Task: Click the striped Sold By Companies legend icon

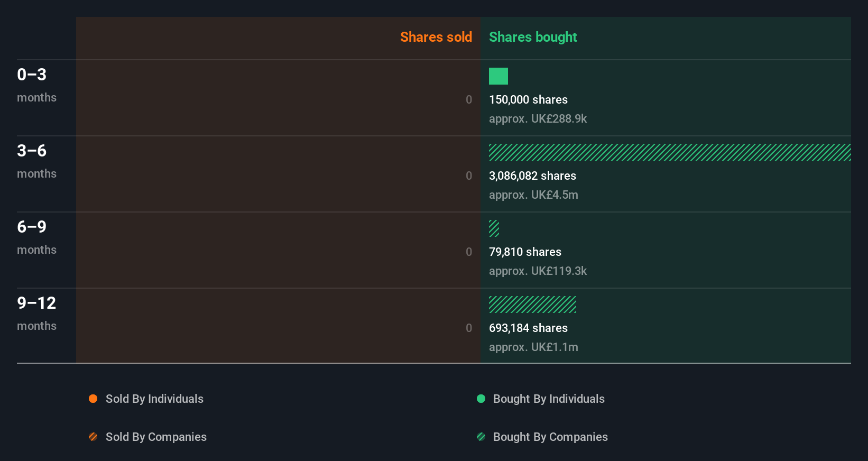Action: (93, 437)
